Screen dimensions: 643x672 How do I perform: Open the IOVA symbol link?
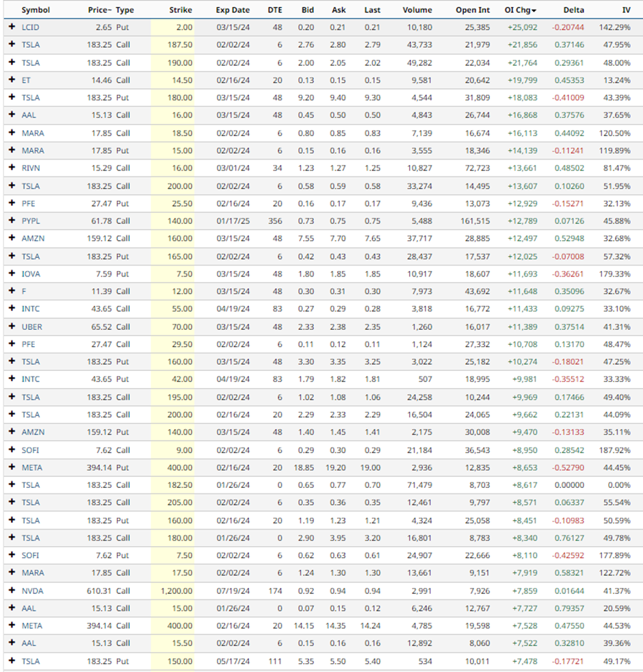pos(31,274)
